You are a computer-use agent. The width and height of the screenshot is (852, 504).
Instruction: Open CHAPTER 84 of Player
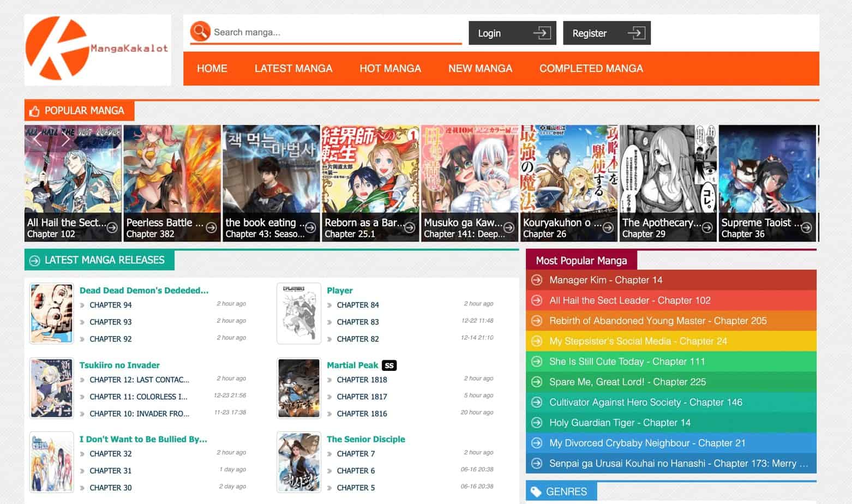(x=358, y=305)
